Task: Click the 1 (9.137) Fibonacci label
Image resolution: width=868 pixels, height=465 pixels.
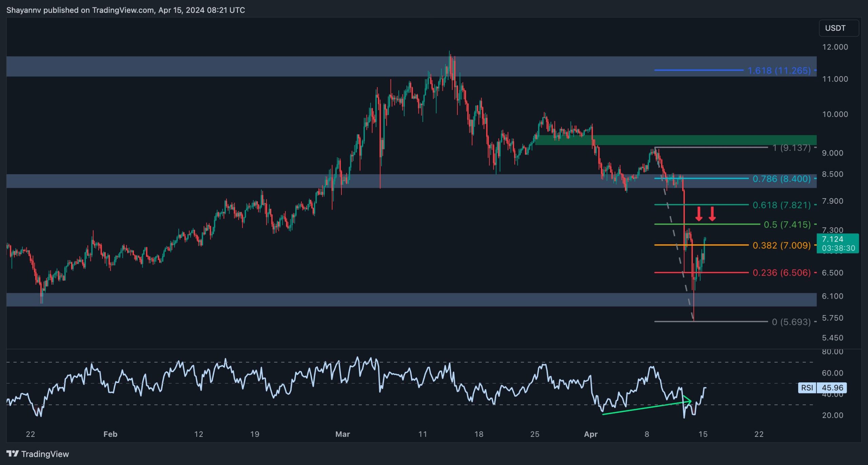Action: pos(791,148)
